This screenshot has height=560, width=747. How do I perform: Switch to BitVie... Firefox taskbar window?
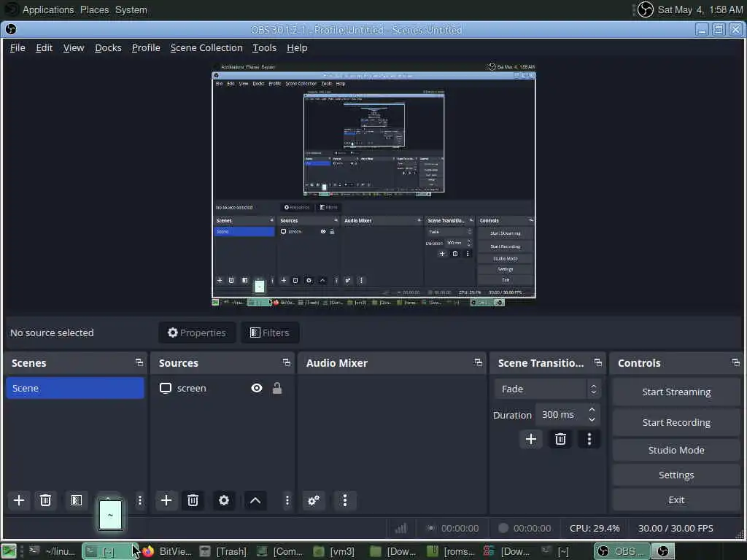coord(167,551)
